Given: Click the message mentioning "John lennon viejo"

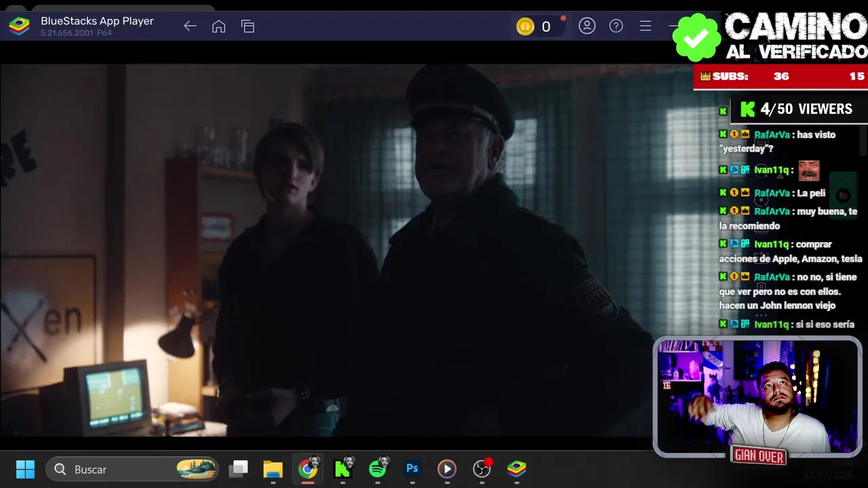Looking at the screenshot, I should [788, 291].
